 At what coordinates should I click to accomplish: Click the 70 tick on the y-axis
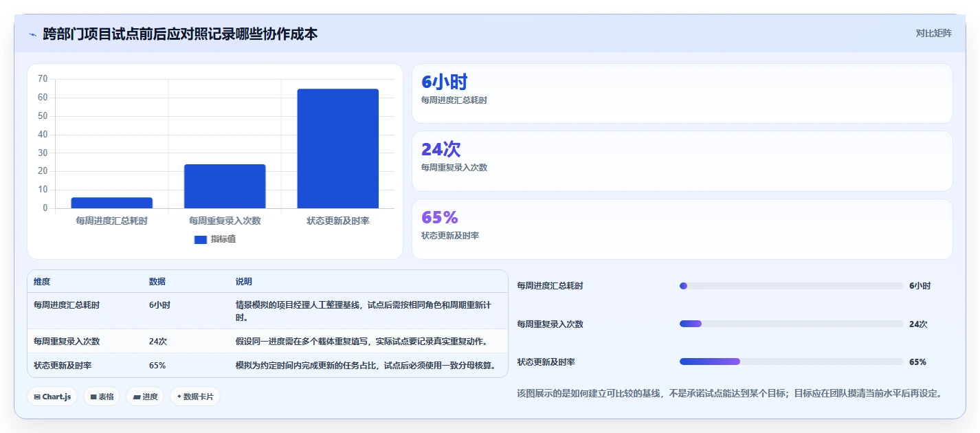point(43,79)
